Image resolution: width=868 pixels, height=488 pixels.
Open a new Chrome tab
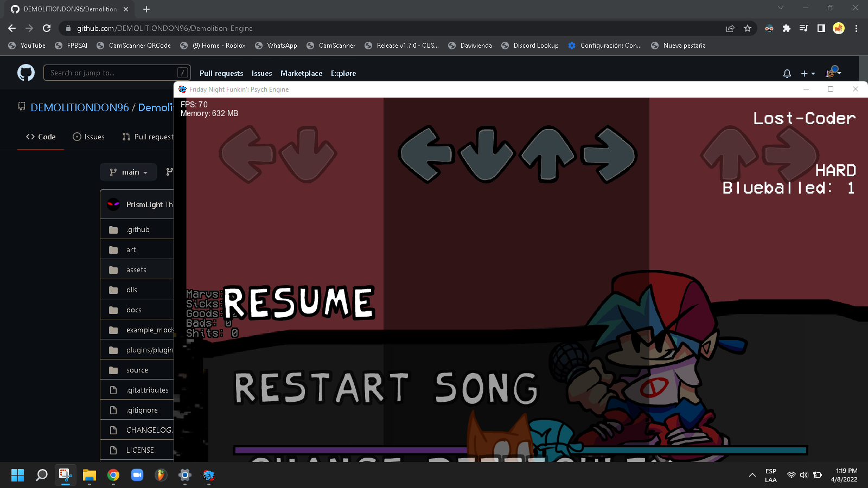point(146,9)
